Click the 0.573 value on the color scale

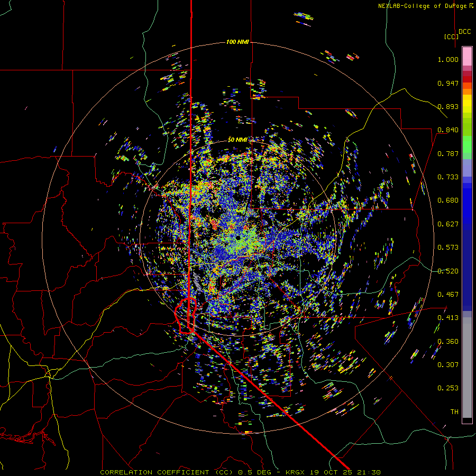pyautogui.click(x=448, y=248)
